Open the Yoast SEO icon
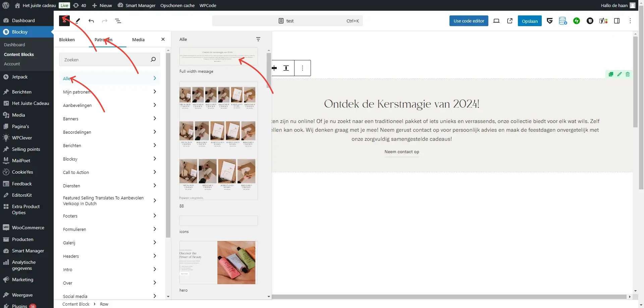The height and width of the screenshot is (308, 644). pyautogui.click(x=603, y=21)
